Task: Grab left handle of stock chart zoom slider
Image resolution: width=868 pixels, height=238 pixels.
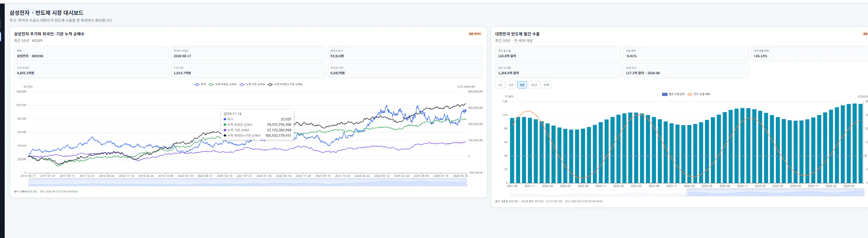Action: [29, 183]
